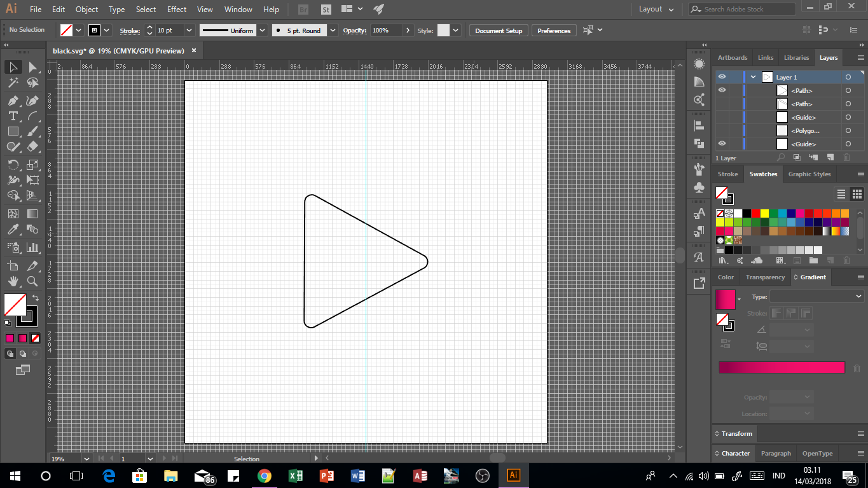868x488 pixels.
Task: Select the Hand tool
Action: (13, 281)
